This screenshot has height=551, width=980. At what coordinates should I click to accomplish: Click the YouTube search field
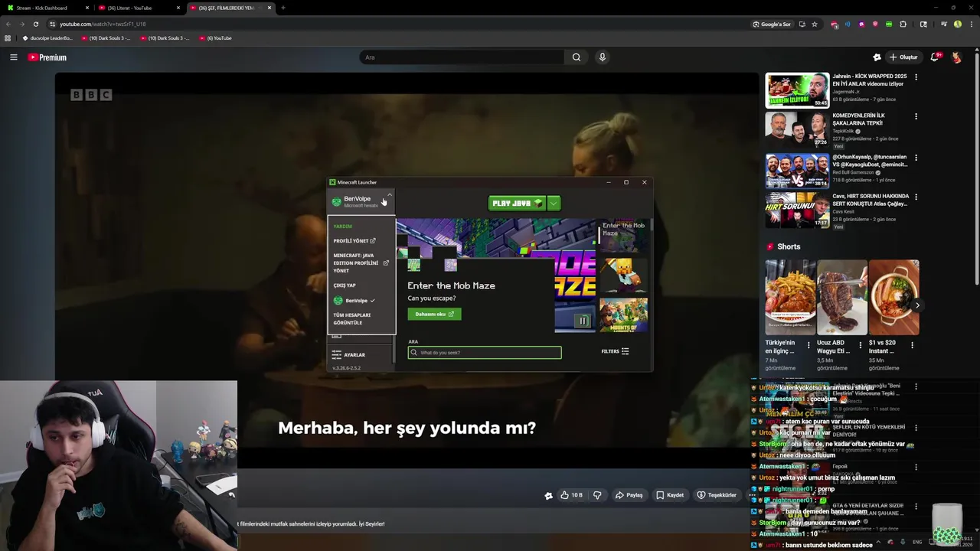462,57
